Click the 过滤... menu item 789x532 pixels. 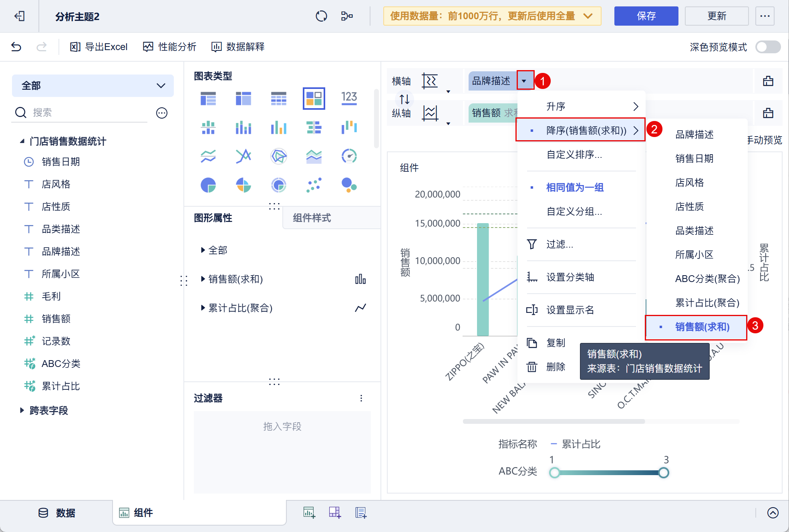[x=560, y=244]
